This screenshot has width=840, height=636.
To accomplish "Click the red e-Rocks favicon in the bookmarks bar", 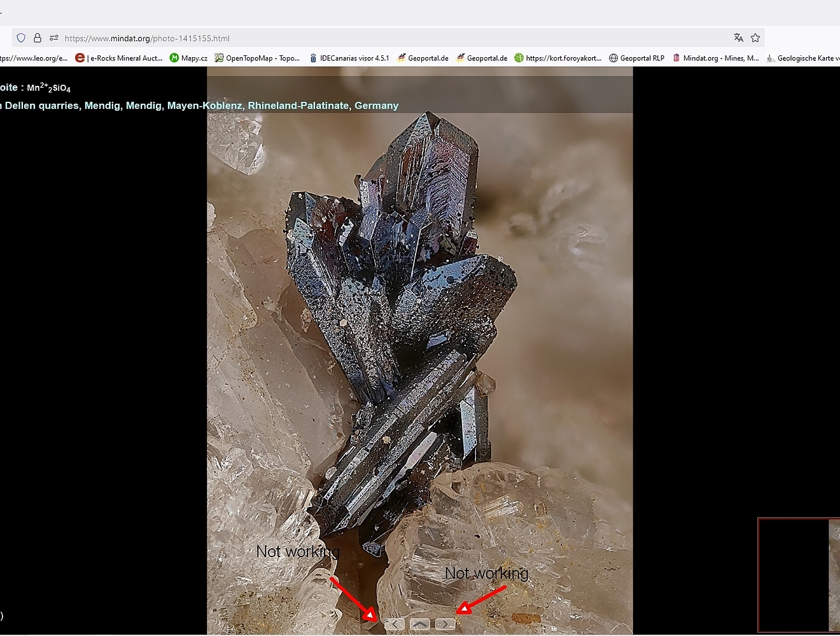I will [x=80, y=58].
